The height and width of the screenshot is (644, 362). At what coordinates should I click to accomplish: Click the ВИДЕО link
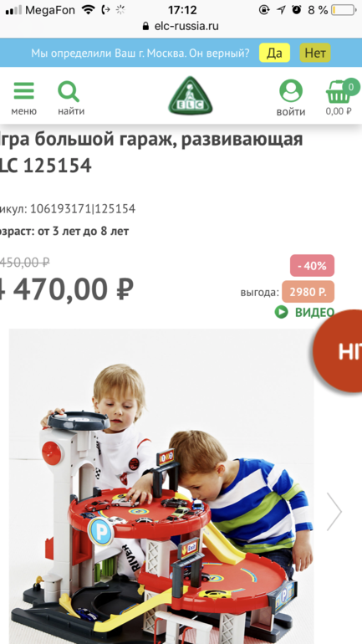315,313
